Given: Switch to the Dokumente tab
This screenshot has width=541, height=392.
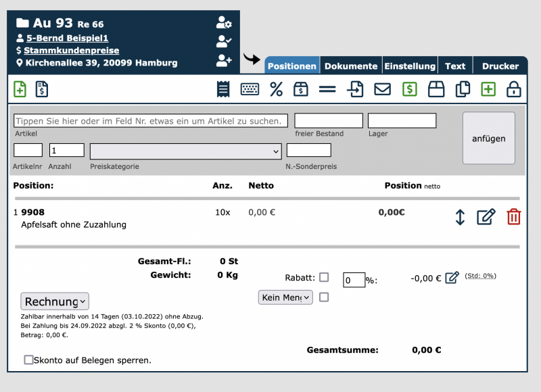Looking at the screenshot, I should tap(350, 66).
